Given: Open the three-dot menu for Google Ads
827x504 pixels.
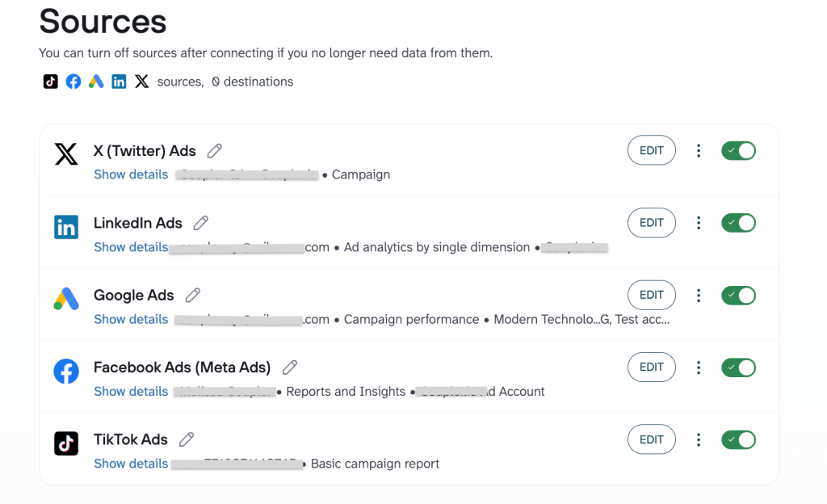Looking at the screenshot, I should coord(699,295).
